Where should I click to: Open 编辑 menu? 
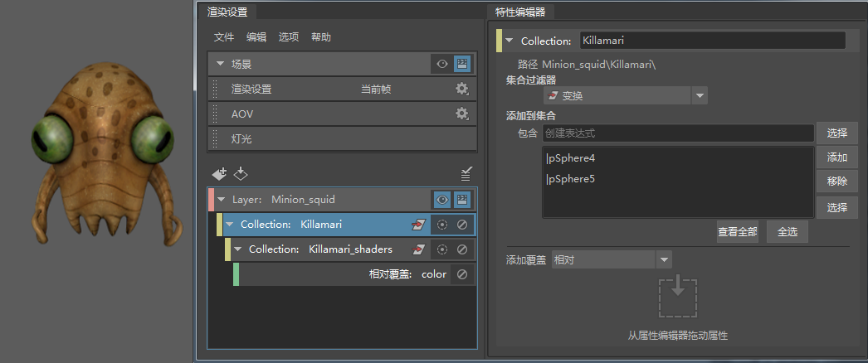[x=256, y=37]
